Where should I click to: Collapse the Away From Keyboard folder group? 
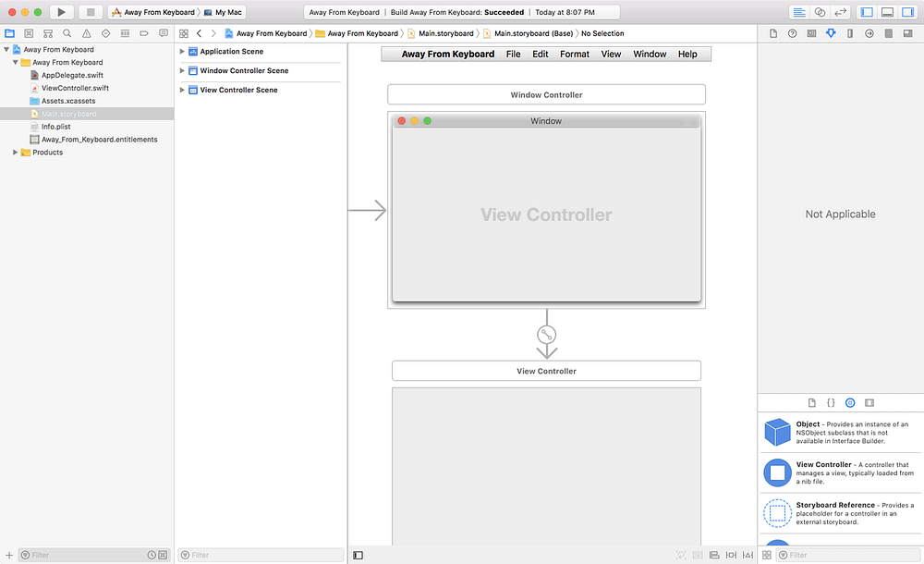coord(16,62)
